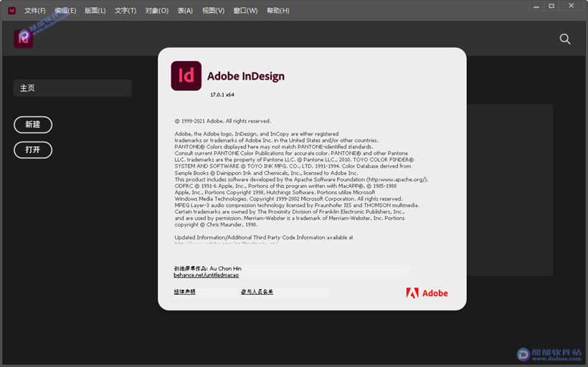The width and height of the screenshot is (588, 367).
Task: Open the 对象(O) menu
Action: coord(157,11)
